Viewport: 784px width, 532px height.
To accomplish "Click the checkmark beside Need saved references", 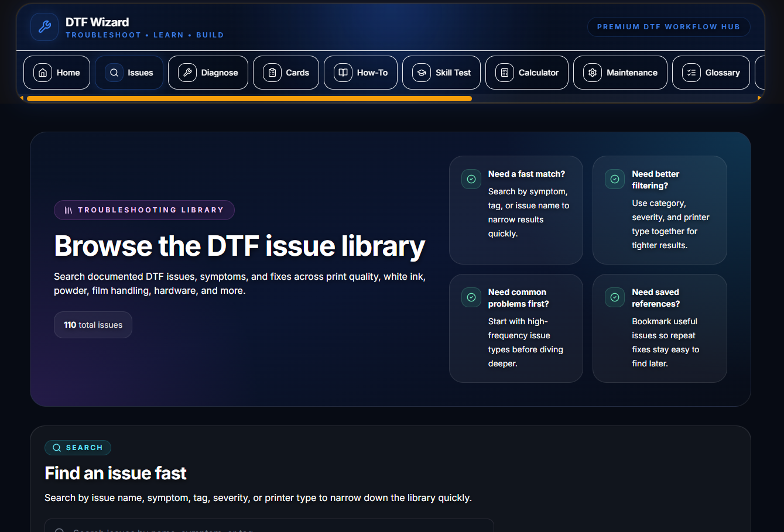I will [x=615, y=297].
